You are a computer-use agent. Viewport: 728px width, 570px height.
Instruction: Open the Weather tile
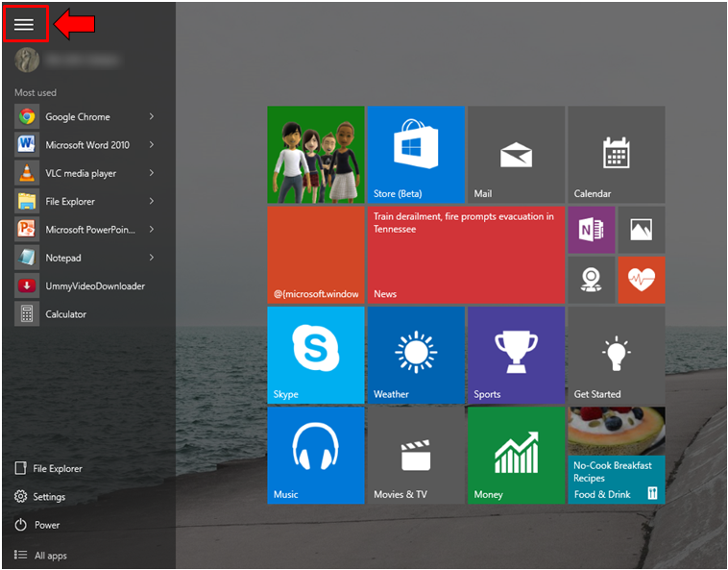click(416, 356)
